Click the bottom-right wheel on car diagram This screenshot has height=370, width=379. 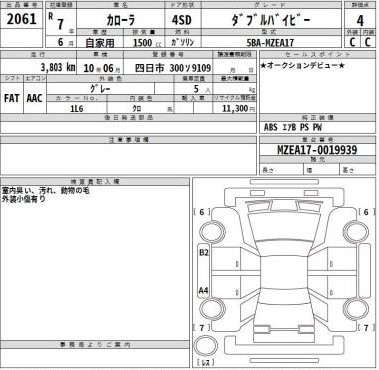pyautogui.click(x=356, y=308)
